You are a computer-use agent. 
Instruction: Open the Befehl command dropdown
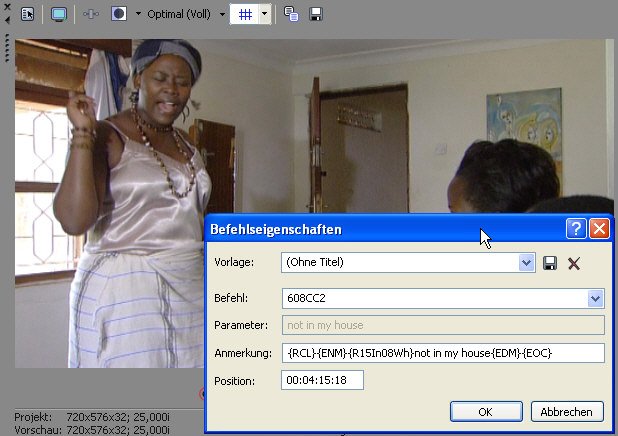pos(595,298)
